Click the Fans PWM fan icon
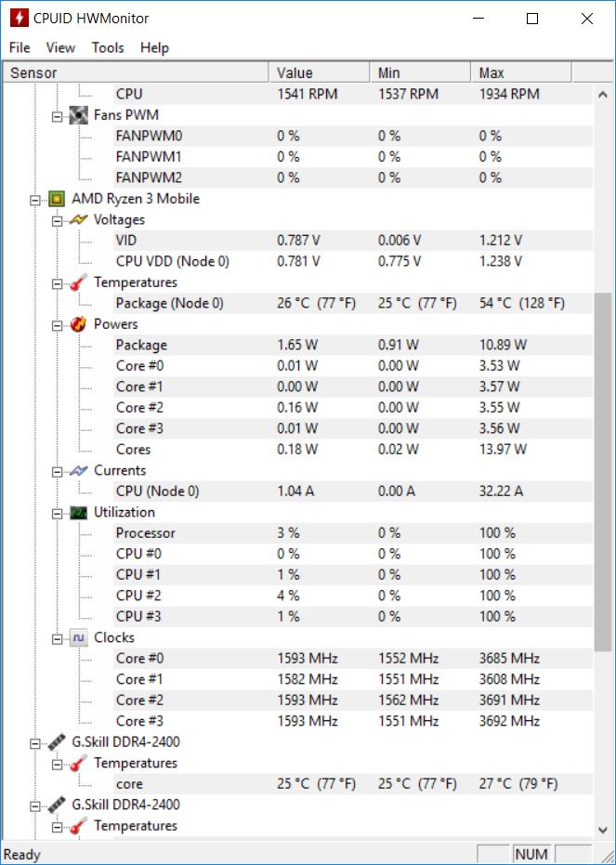This screenshot has width=616, height=865. (x=79, y=115)
